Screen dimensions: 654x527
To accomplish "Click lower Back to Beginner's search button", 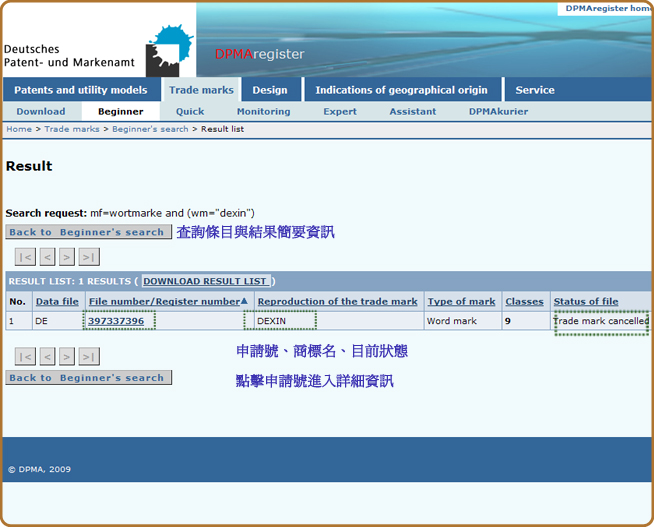I will [x=88, y=378].
